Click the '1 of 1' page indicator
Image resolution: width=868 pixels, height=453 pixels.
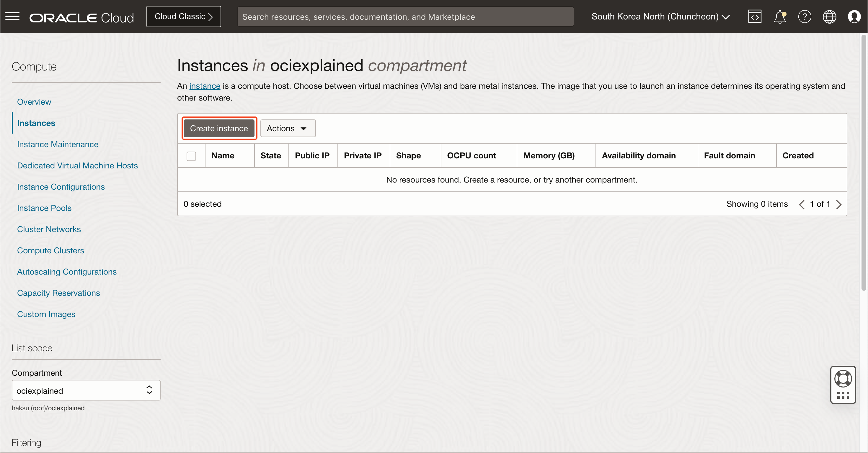click(820, 204)
